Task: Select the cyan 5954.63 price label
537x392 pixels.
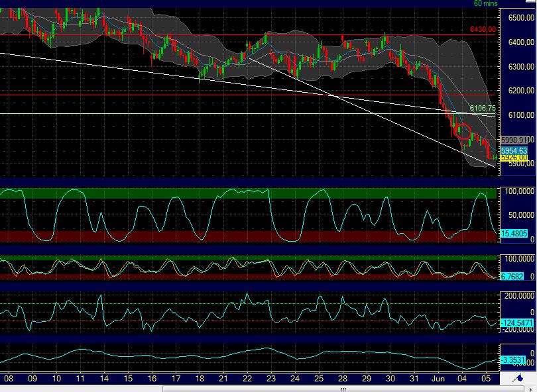Action: pyautogui.click(x=513, y=150)
